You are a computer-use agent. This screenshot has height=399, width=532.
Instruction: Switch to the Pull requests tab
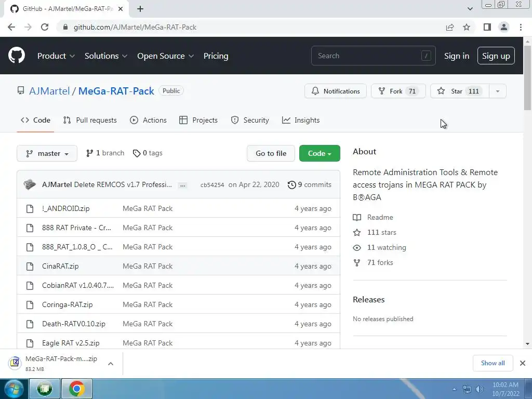90,120
